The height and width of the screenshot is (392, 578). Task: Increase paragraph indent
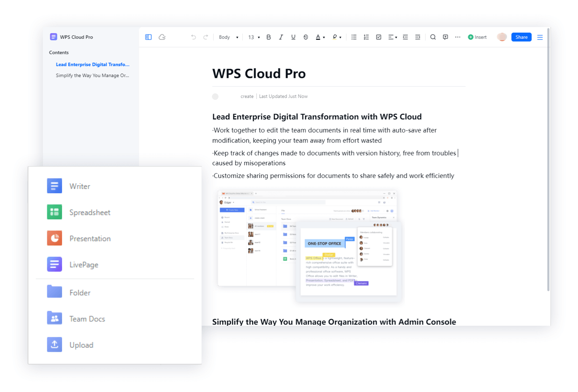[x=417, y=37]
